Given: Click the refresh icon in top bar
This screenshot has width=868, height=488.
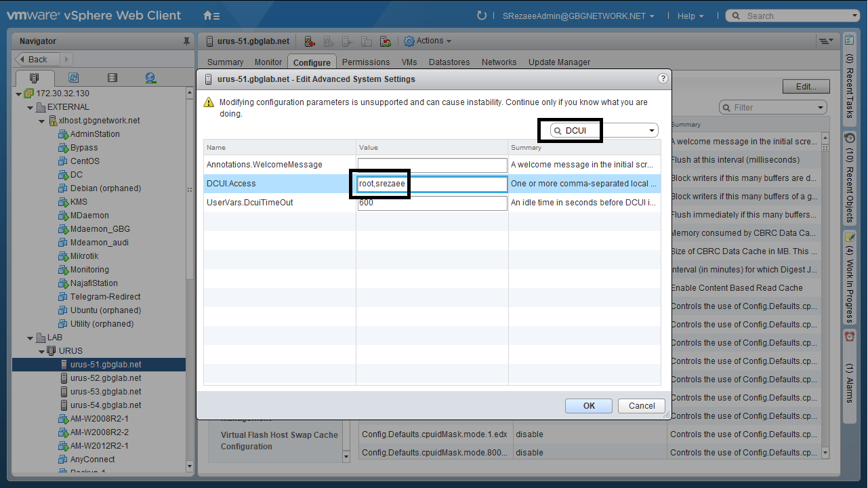Looking at the screenshot, I should 482,16.
